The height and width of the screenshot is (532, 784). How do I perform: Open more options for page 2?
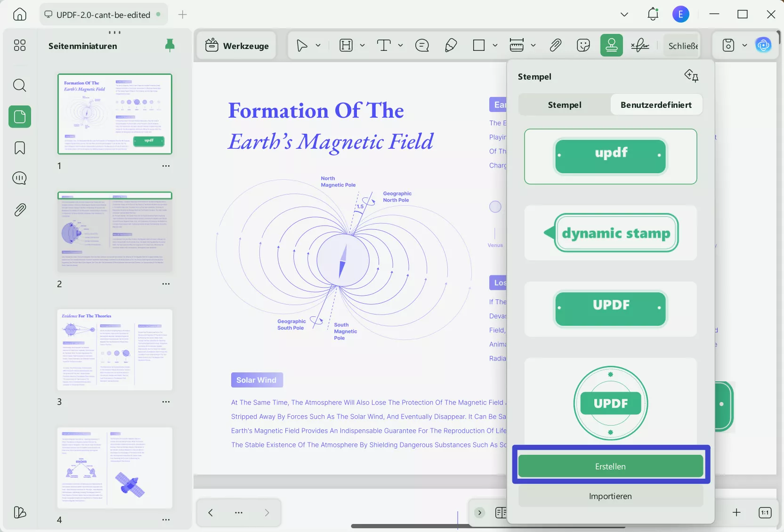tap(166, 284)
